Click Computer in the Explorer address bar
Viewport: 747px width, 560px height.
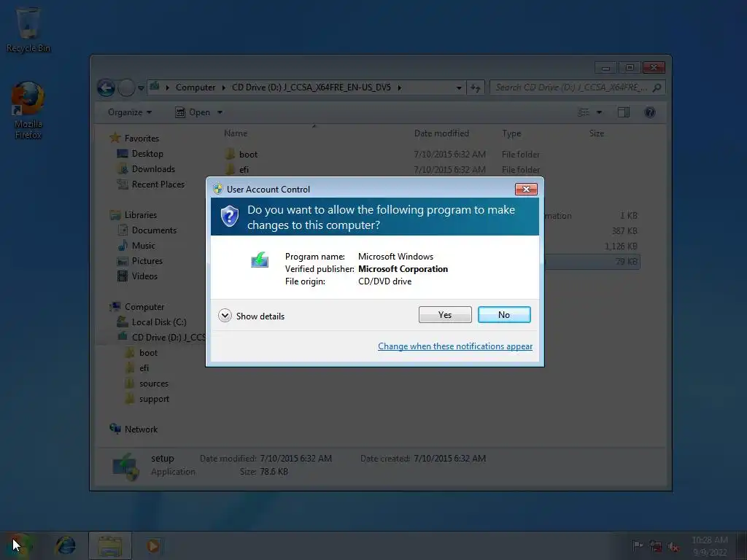(x=196, y=87)
